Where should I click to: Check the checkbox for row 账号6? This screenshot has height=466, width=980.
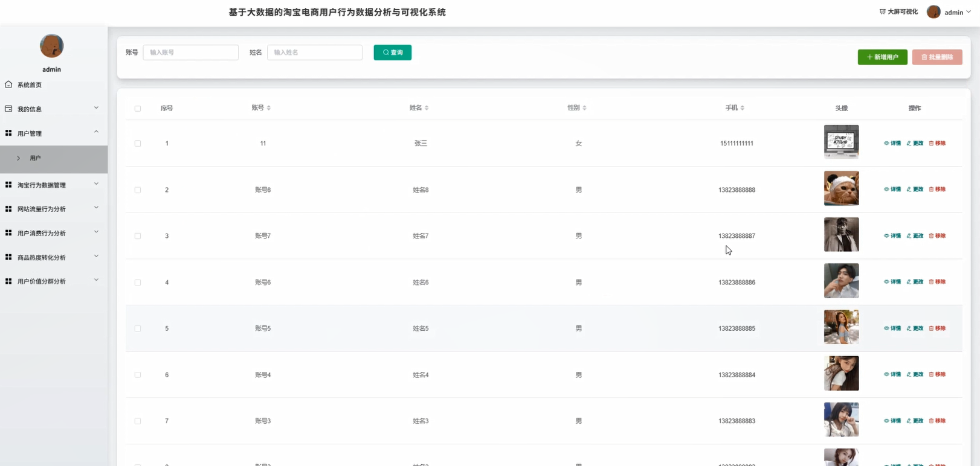pos(138,282)
